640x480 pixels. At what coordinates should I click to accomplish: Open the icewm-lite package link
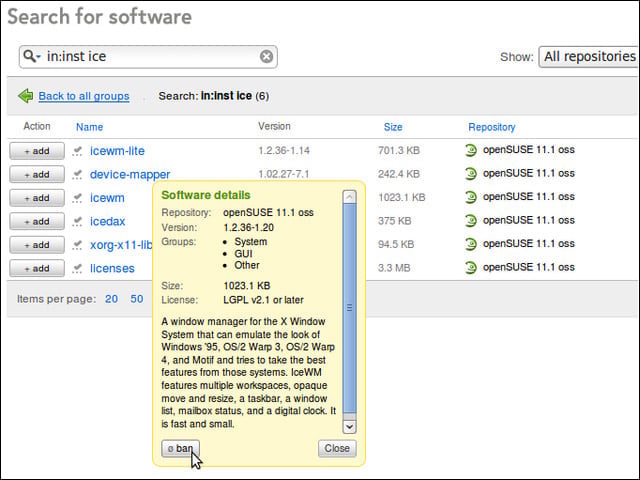[117, 151]
